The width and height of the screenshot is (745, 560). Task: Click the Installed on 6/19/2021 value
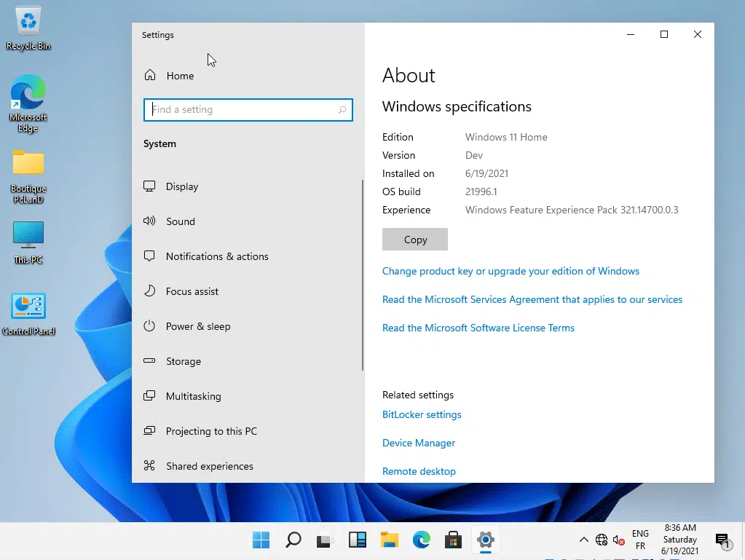[x=486, y=174]
